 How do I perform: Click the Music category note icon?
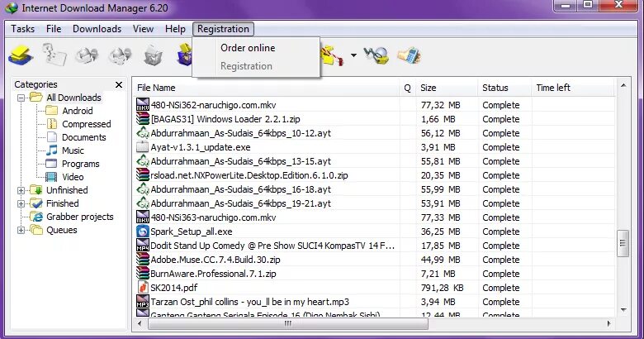[x=52, y=150]
